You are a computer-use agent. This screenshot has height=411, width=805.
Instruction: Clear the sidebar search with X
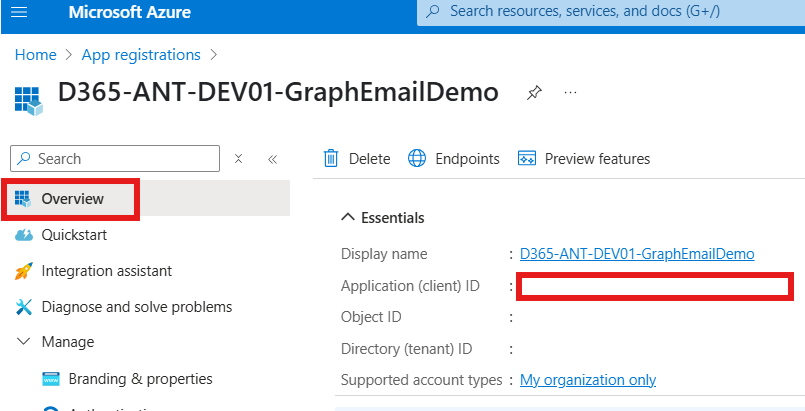point(238,159)
